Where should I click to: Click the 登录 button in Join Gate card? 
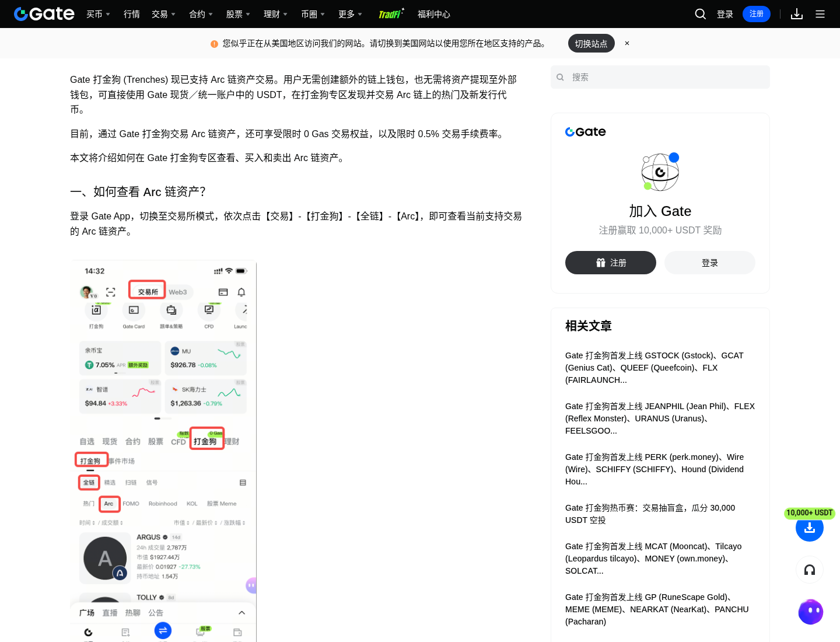(710, 263)
